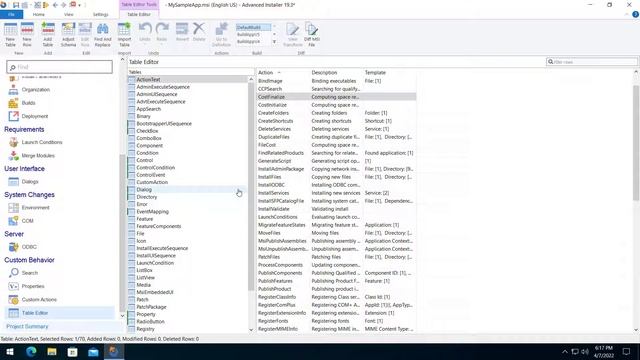
Task: Open Project Summary link
Action: (27, 327)
